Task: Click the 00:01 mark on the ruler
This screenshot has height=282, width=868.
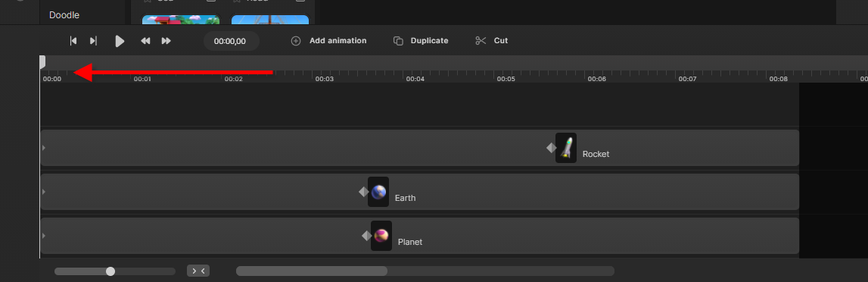Action: (142, 79)
